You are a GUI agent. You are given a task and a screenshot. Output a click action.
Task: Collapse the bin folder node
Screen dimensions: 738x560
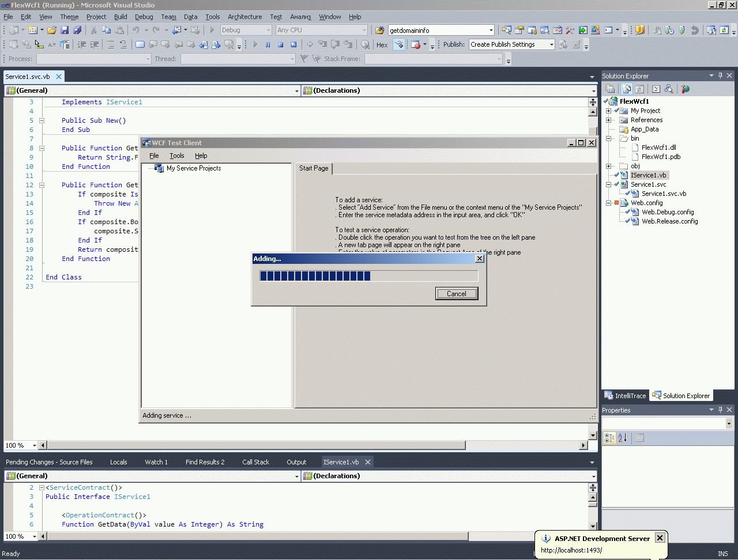[x=608, y=138]
